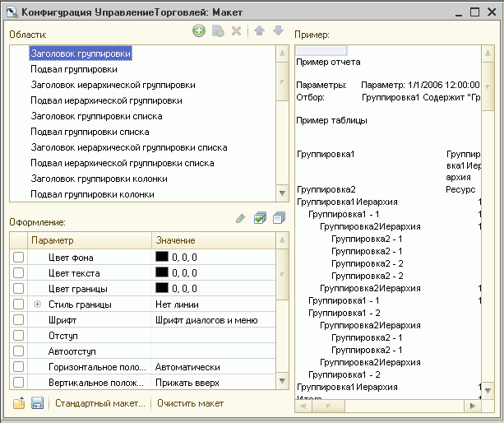This screenshot has height=423, width=504.
Task: Toggle checkbox for Вертикальное положение
Action: [x=18, y=382]
